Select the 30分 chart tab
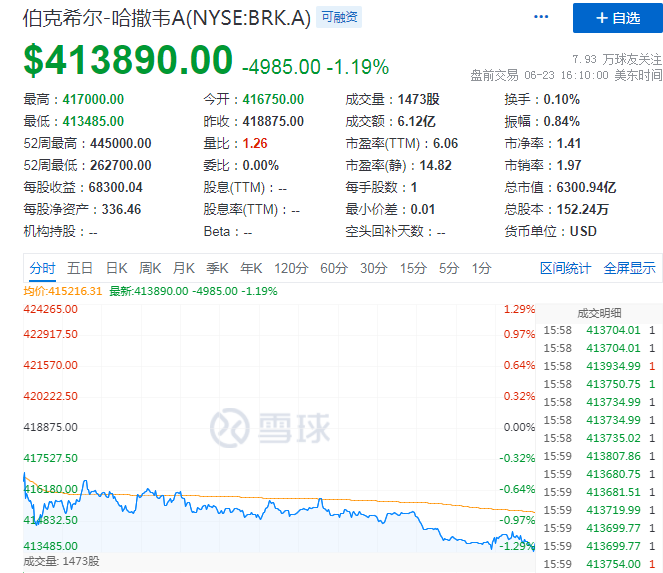Image resolution: width=663 pixels, height=573 pixels. [x=374, y=268]
